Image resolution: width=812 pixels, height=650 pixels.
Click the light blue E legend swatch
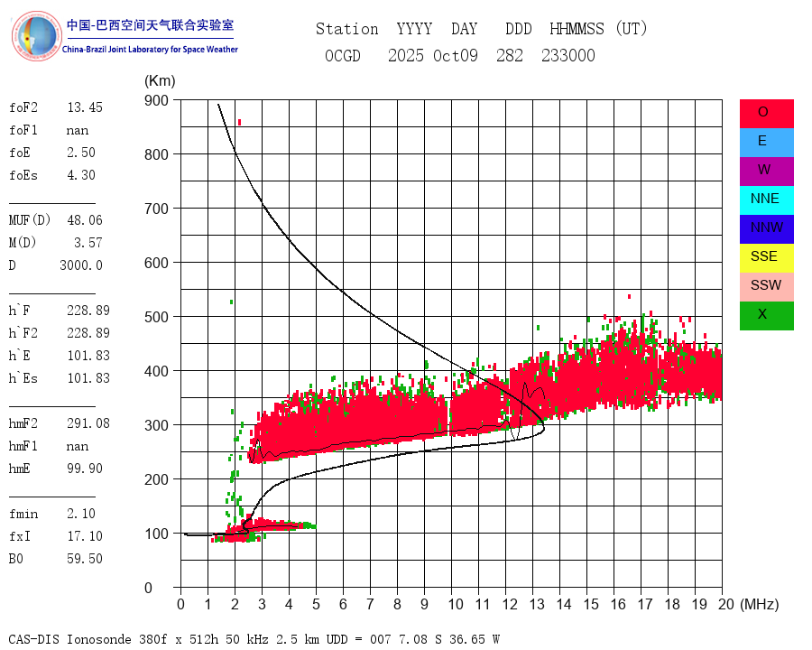[x=766, y=143]
